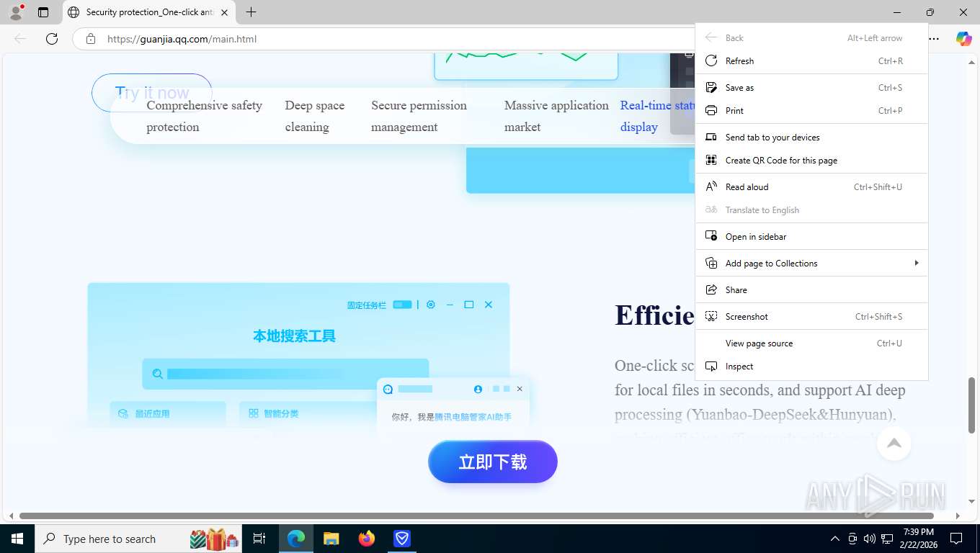Select Create QR Code for this page
The width and height of the screenshot is (980, 553).
pyautogui.click(x=811, y=161)
